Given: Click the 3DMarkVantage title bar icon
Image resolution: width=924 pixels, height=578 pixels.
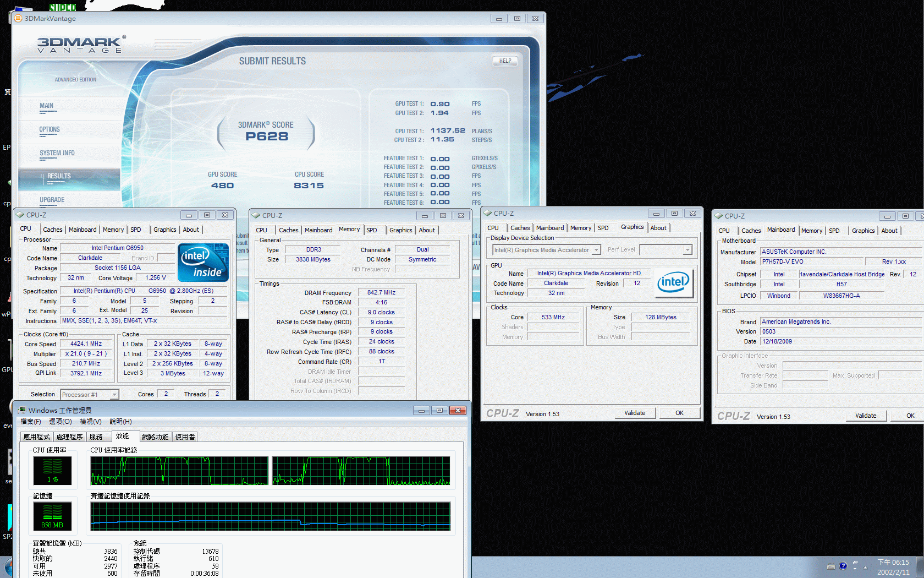Looking at the screenshot, I should 18,18.
